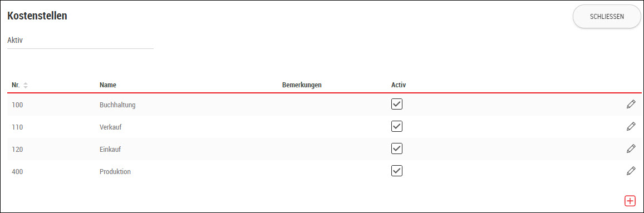644x213 pixels.
Task: Add new cost center with red plus
Action: point(630,201)
